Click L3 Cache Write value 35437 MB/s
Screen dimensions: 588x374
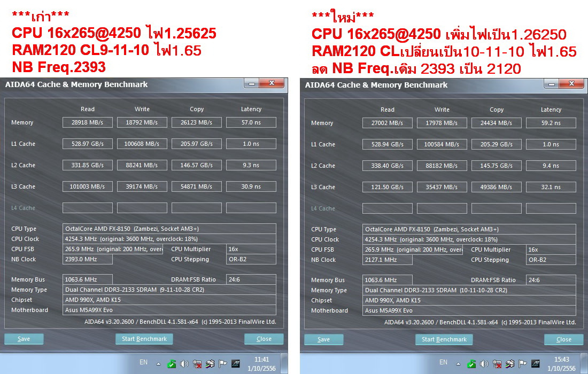[x=442, y=187]
